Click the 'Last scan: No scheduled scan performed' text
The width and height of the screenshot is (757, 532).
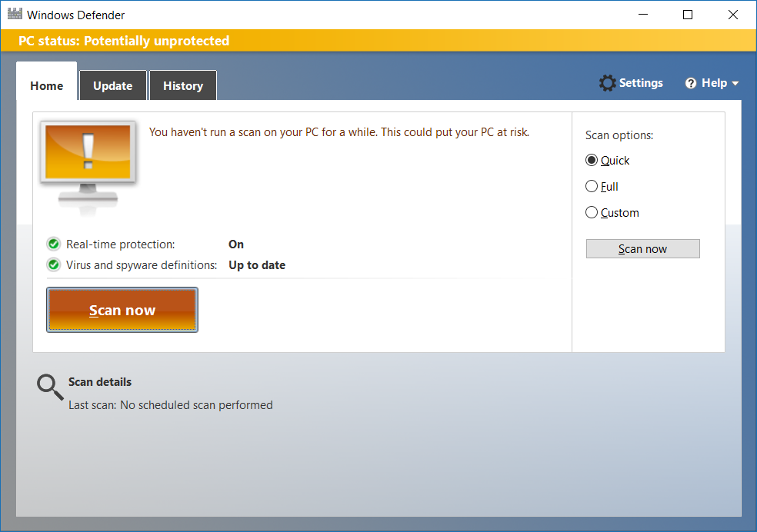click(x=171, y=404)
